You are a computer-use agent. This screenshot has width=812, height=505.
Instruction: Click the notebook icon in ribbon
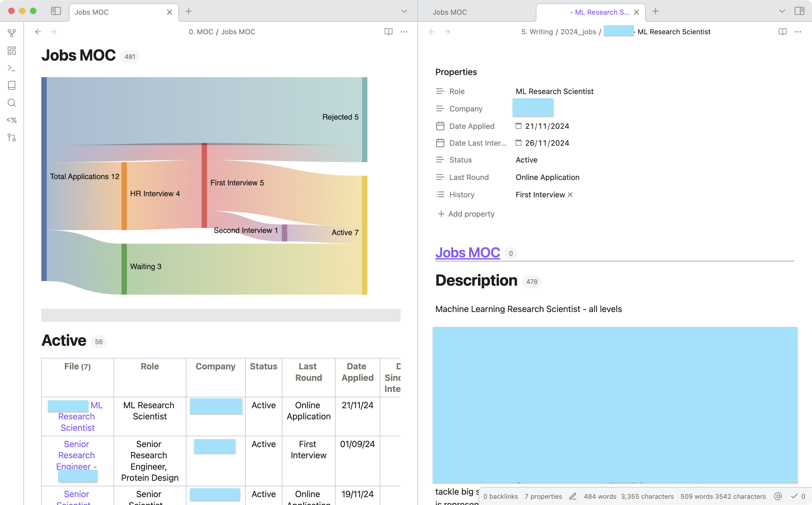click(x=12, y=85)
